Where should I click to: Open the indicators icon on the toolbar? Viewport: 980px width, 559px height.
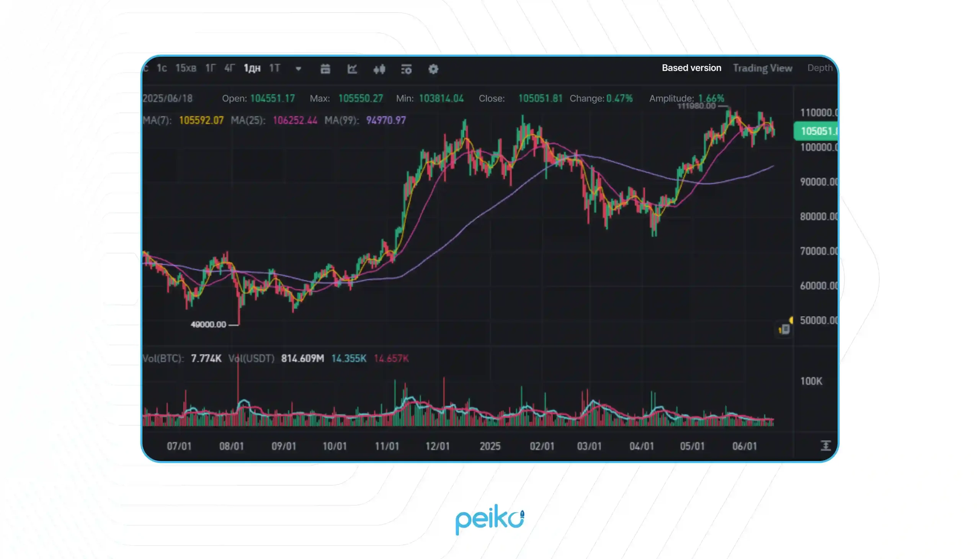coord(379,69)
